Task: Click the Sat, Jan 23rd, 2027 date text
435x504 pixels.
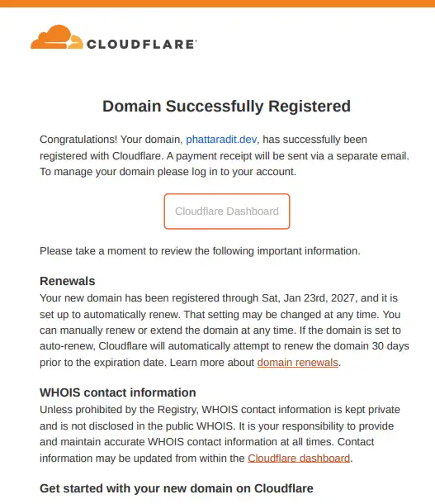Action: pos(308,298)
